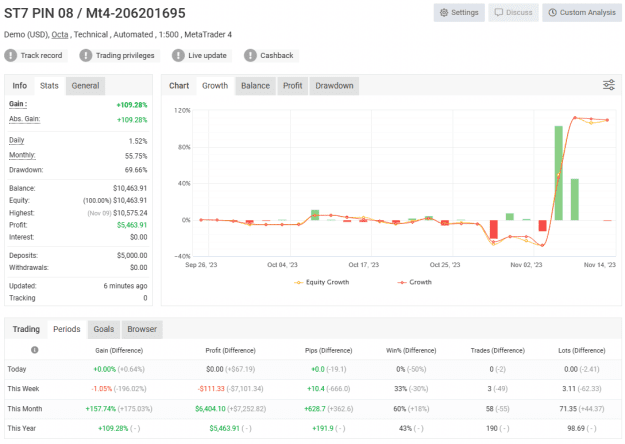The height and width of the screenshot is (444, 625).
Task: Open the Periods tab
Action: (x=67, y=329)
